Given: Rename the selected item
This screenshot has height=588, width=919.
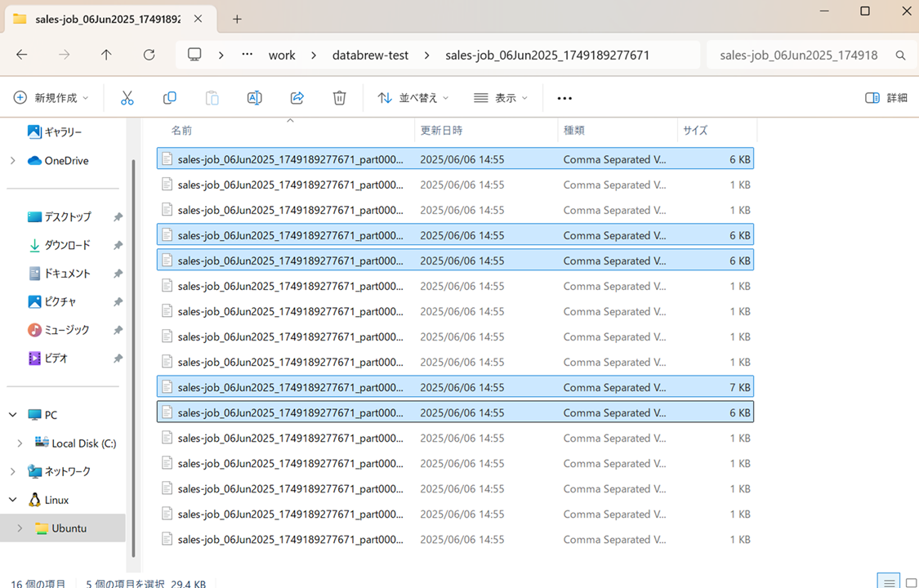Looking at the screenshot, I should [254, 98].
